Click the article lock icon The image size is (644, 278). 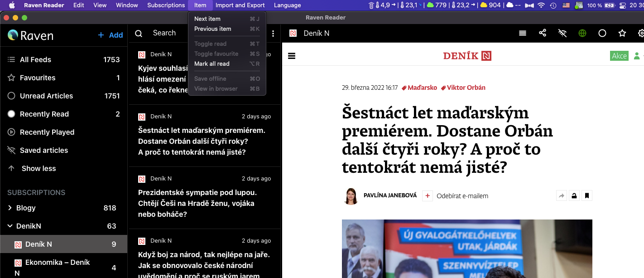574,196
